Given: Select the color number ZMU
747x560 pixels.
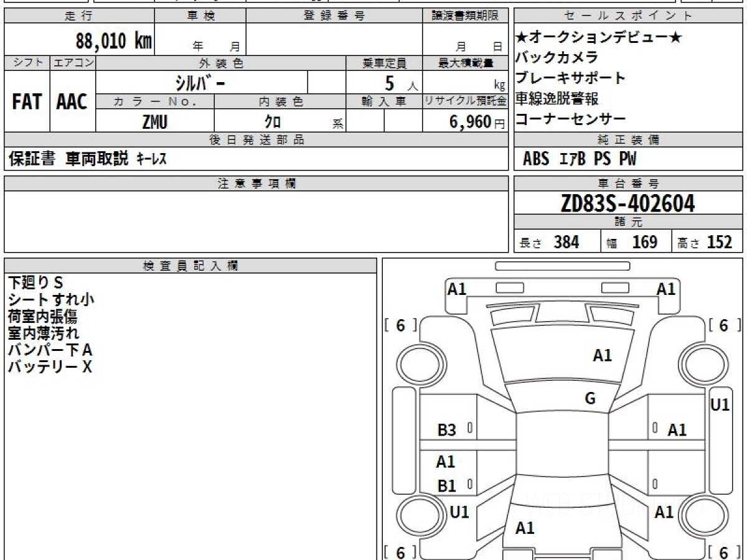Looking at the screenshot, I should coord(154,123).
